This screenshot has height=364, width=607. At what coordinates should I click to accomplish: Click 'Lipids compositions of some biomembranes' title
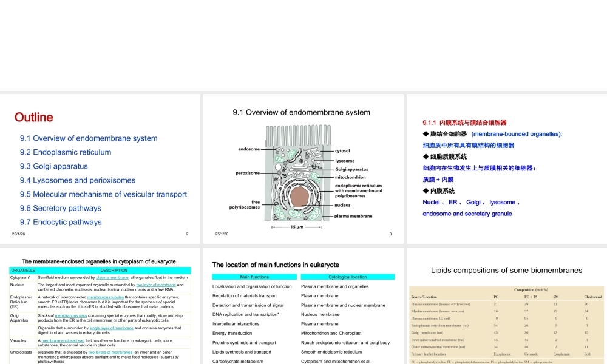tap(506, 271)
